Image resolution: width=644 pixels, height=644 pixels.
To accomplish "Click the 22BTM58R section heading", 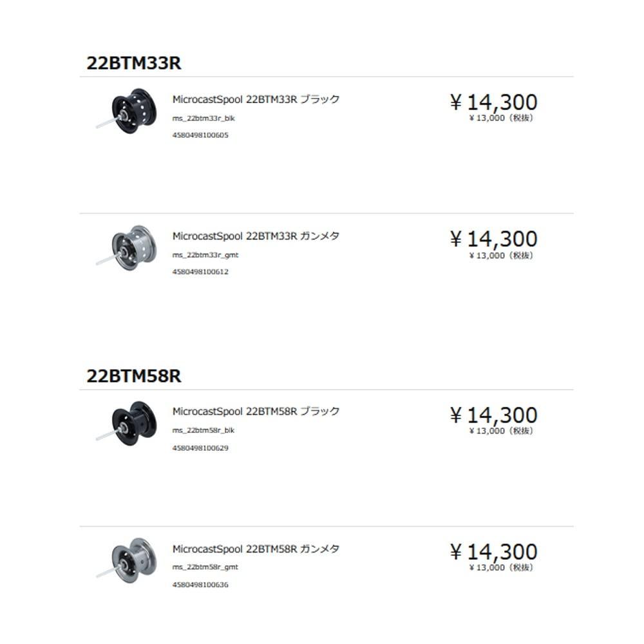I will click(134, 376).
